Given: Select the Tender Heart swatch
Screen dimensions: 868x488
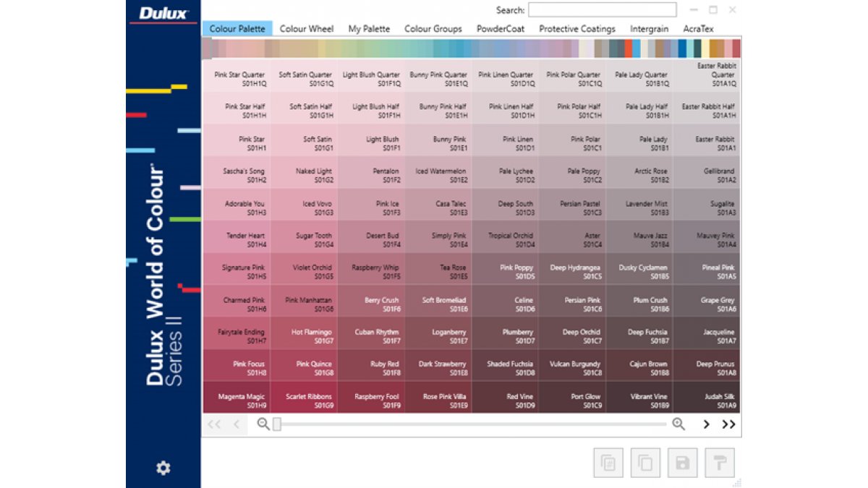Looking at the screenshot, I should pos(236,236).
